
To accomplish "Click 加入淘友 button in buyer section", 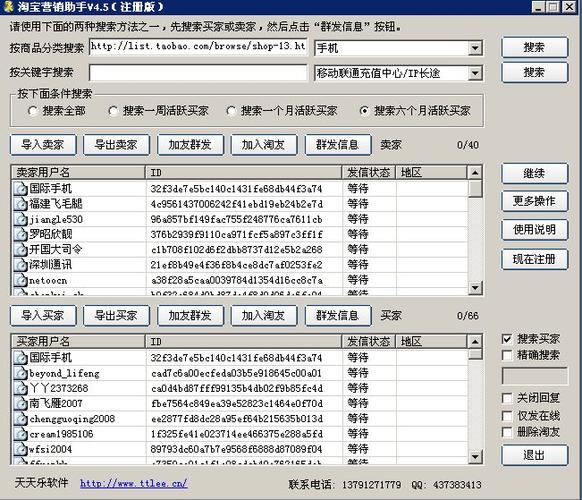I will tap(264, 316).
